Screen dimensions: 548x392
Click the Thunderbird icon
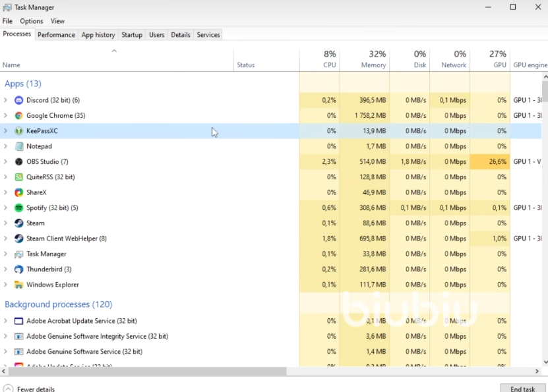pyautogui.click(x=18, y=269)
